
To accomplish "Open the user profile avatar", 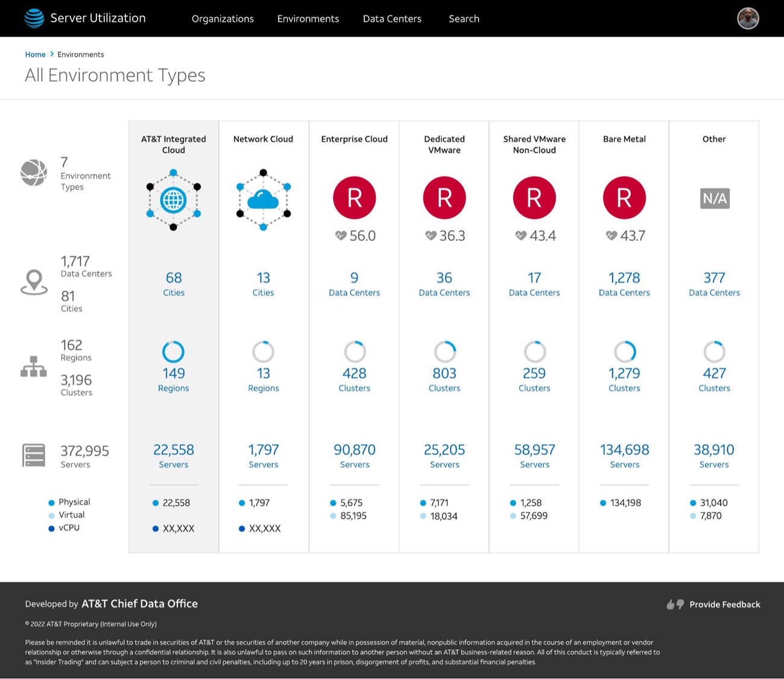I will pos(748,18).
